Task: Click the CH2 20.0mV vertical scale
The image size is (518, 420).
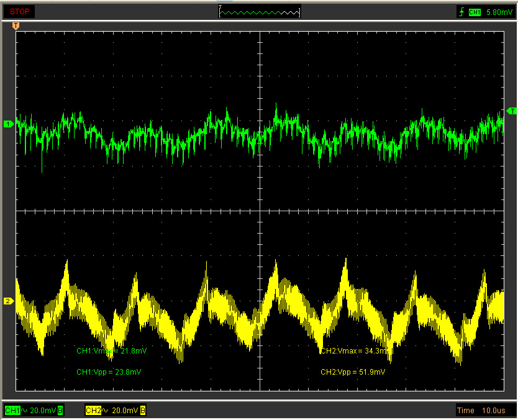Action: point(125,411)
